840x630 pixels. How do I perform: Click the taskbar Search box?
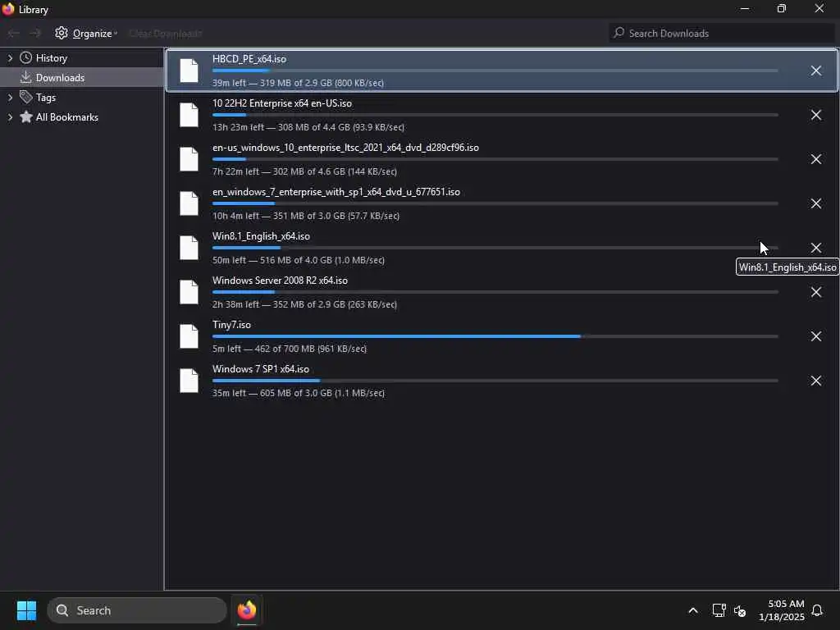pos(137,610)
